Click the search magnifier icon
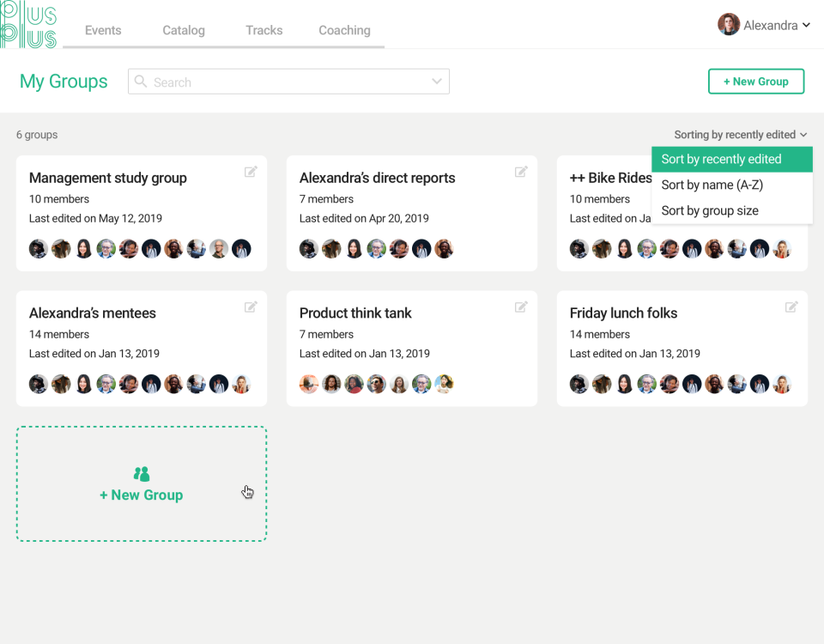Screen dimensions: 824x644 [x=140, y=81]
